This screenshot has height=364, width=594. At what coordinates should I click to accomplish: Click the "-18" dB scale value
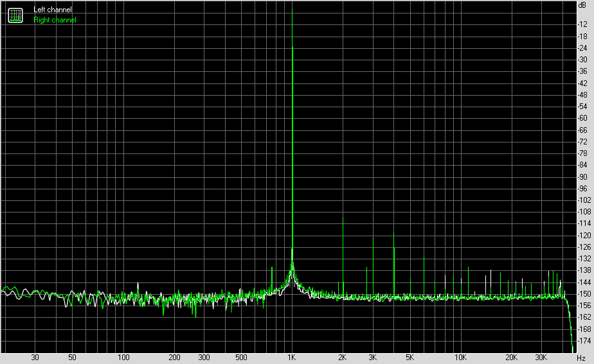[x=582, y=37]
